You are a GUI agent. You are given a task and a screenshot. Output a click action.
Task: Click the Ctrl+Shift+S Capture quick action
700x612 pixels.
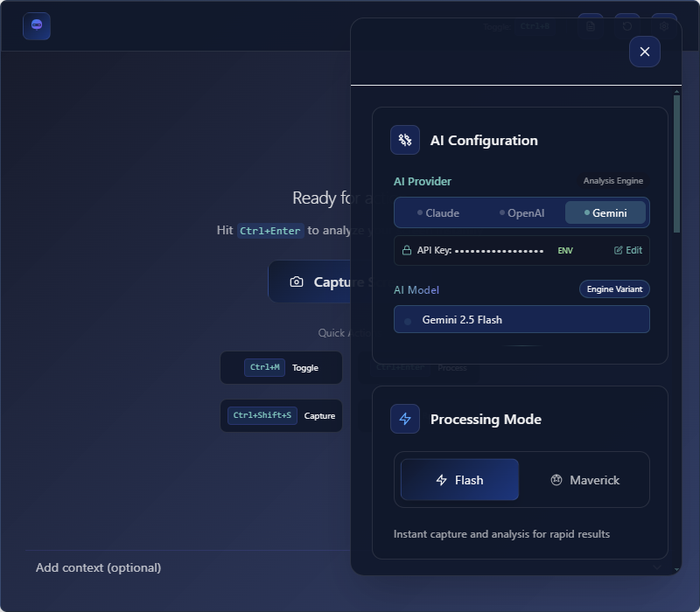coord(281,416)
